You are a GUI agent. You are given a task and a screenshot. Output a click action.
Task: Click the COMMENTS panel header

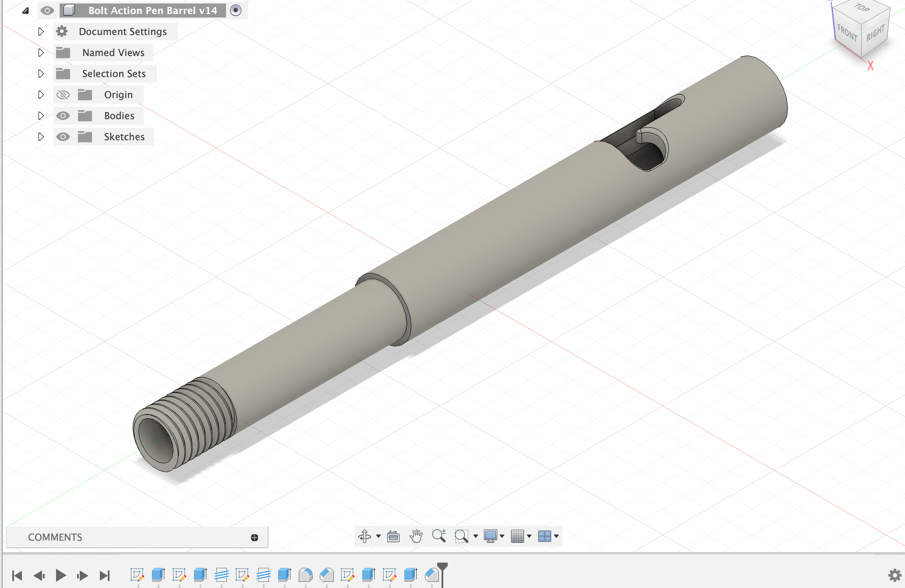(137, 537)
